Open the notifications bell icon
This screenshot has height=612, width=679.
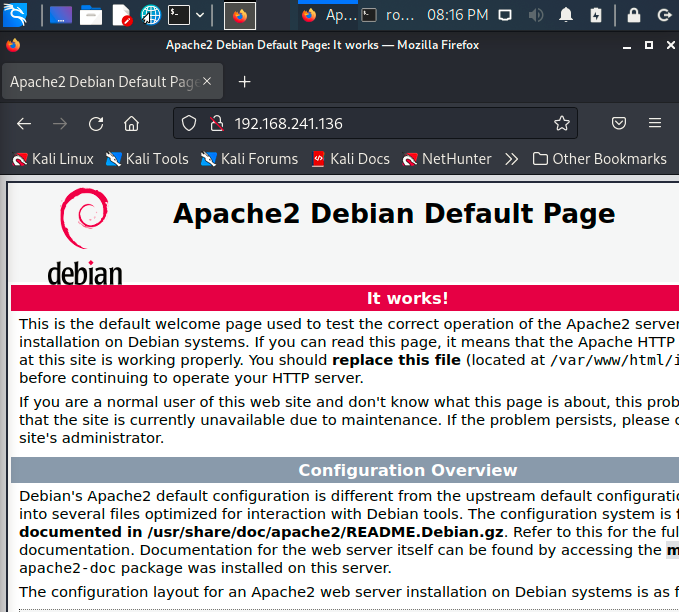[x=566, y=15]
